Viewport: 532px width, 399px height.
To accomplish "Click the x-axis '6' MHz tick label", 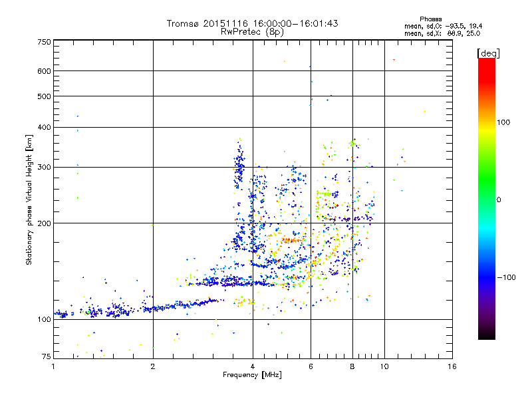I will click(x=311, y=366).
